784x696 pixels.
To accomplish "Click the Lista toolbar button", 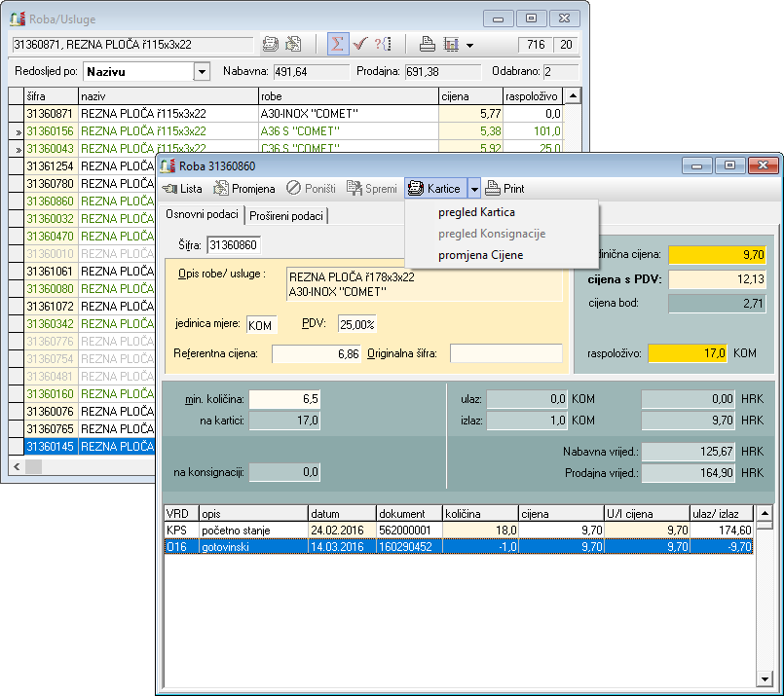I will [x=182, y=188].
